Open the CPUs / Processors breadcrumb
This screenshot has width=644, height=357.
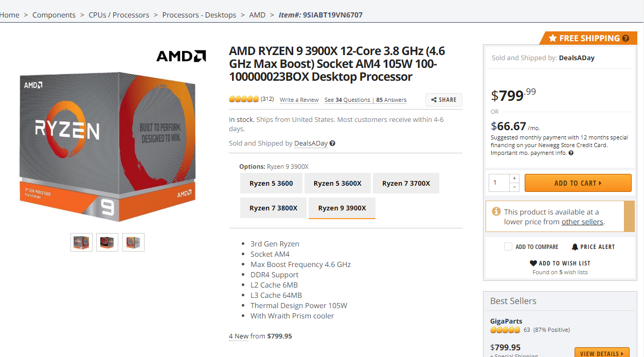click(x=119, y=15)
